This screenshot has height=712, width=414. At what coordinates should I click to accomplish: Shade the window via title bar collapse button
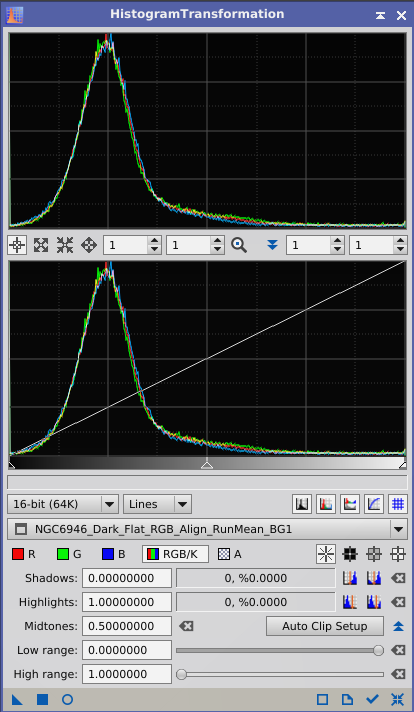click(x=380, y=15)
